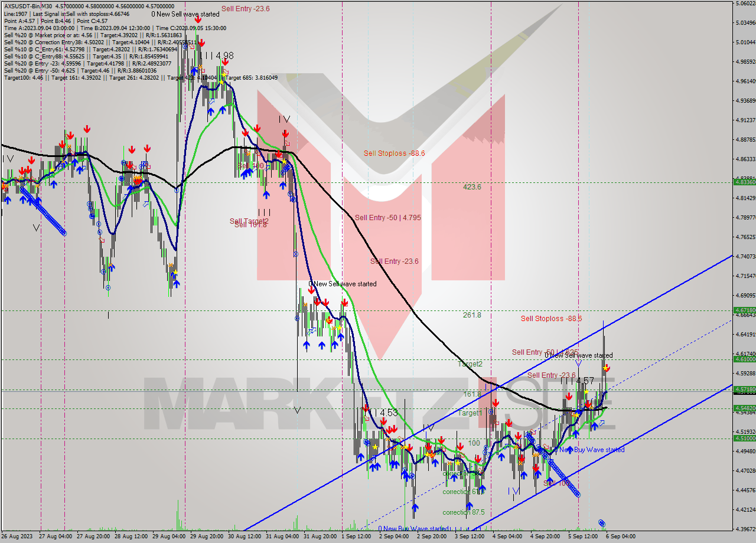Click the 'Target100: 4.46' targets line

141,77
